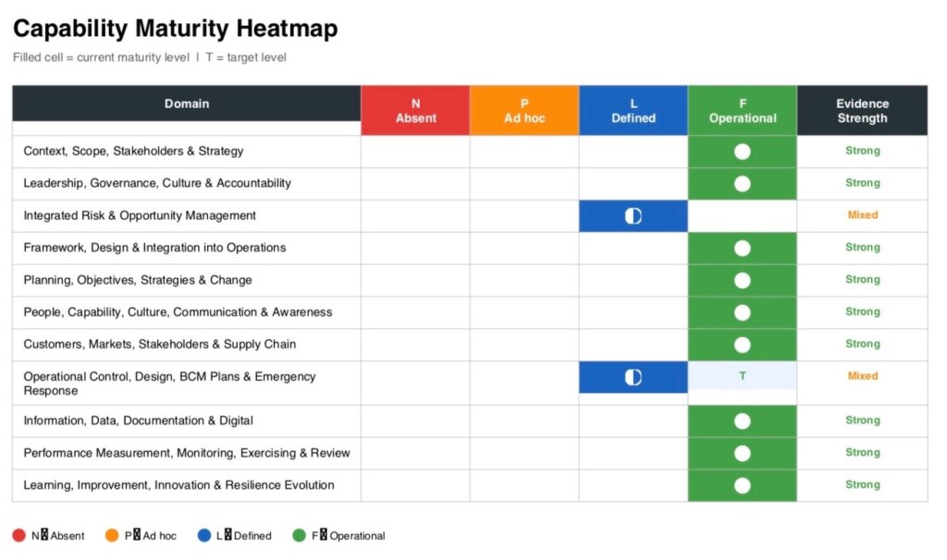Viewport: 947px width, 560px height.
Task: Click the half-circle marker in Operational Control row
Action: pos(633,377)
